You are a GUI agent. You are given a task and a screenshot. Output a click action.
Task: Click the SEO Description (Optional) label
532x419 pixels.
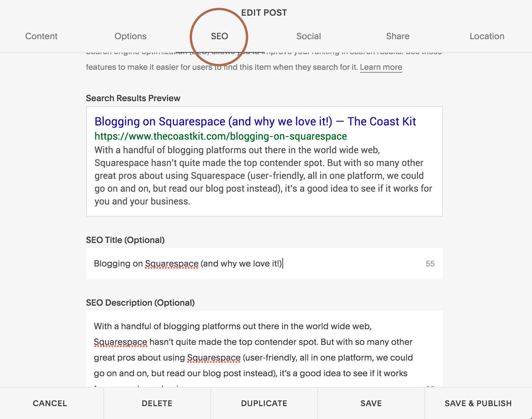[140, 302]
